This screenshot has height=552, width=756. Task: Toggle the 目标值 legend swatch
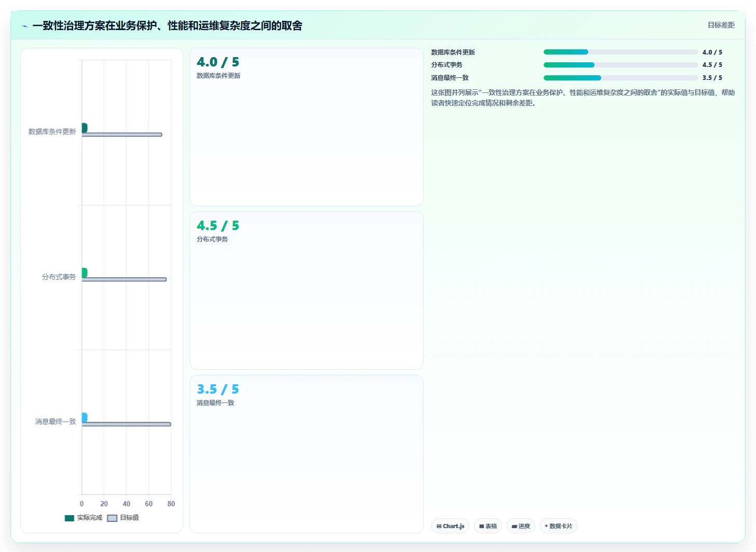click(112, 518)
